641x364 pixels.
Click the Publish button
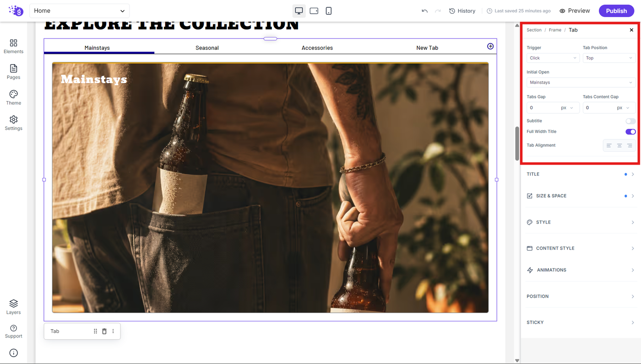click(x=616, y=11)
